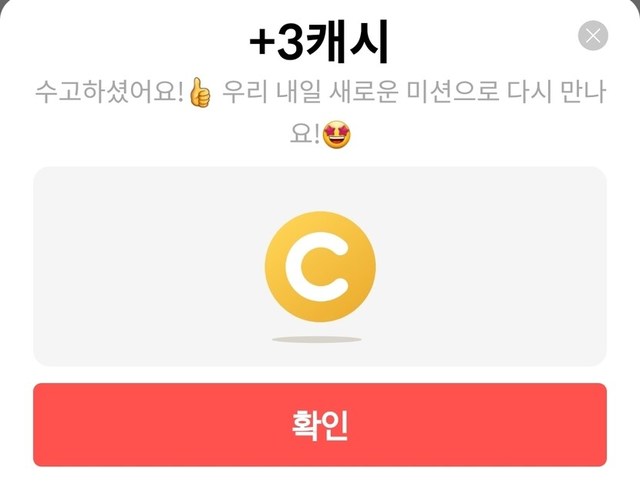Tap the light gray reward card background
The image size is (640, 498).
point(320,266)
